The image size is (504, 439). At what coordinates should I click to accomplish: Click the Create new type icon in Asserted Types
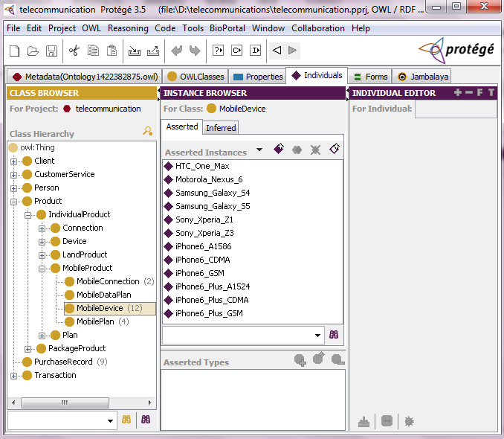point(319,358)
